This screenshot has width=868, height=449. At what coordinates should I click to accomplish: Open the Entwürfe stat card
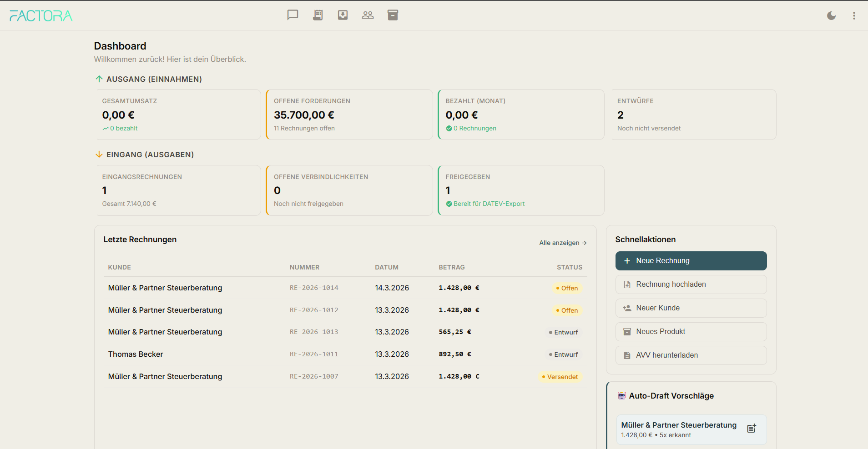click(x=693, y=115)
